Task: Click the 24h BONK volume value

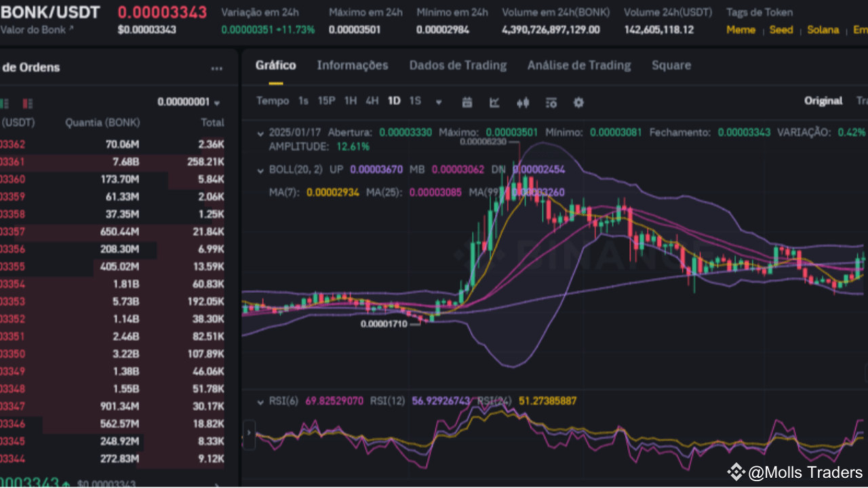Action: [x=551, y=30]
